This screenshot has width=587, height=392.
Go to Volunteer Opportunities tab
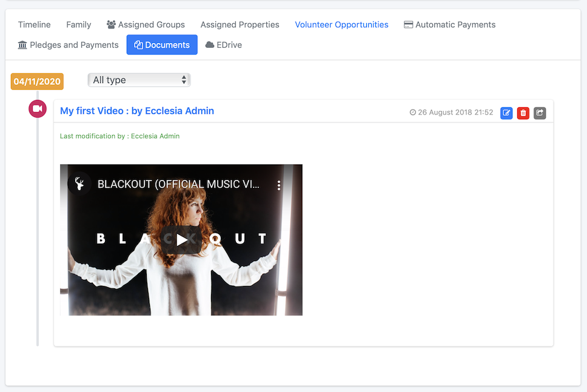(341, 25)
